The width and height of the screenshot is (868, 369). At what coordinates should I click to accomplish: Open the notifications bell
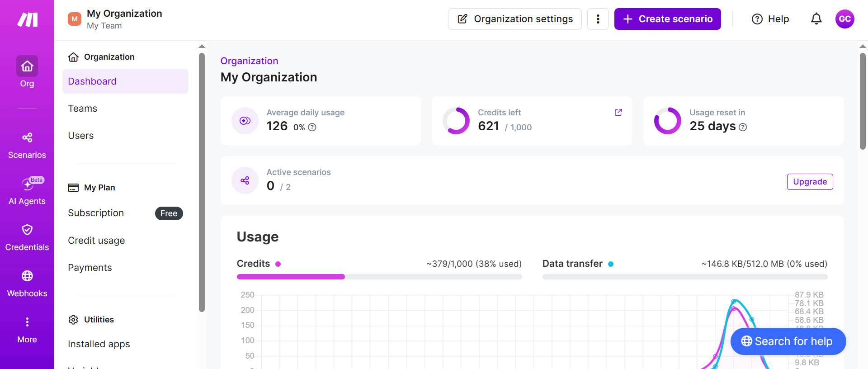pos(816,19)
